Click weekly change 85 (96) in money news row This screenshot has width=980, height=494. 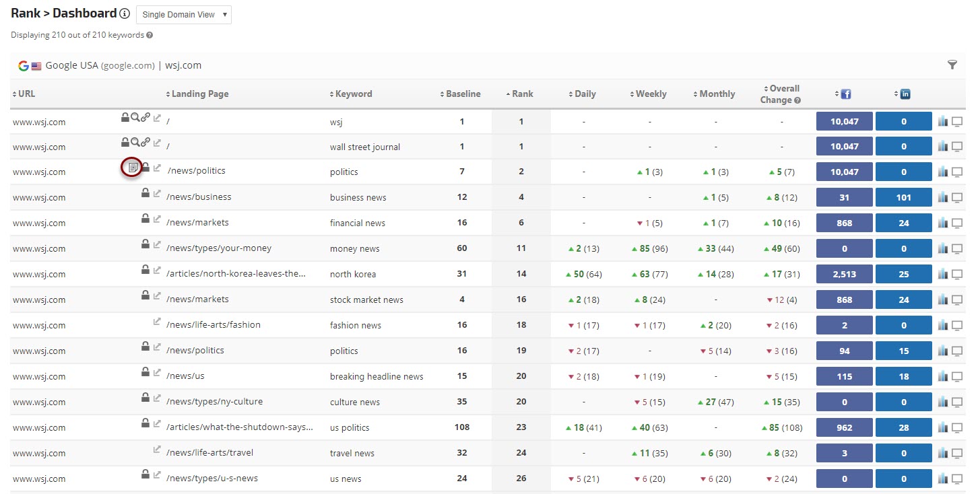tap(650, 249)
